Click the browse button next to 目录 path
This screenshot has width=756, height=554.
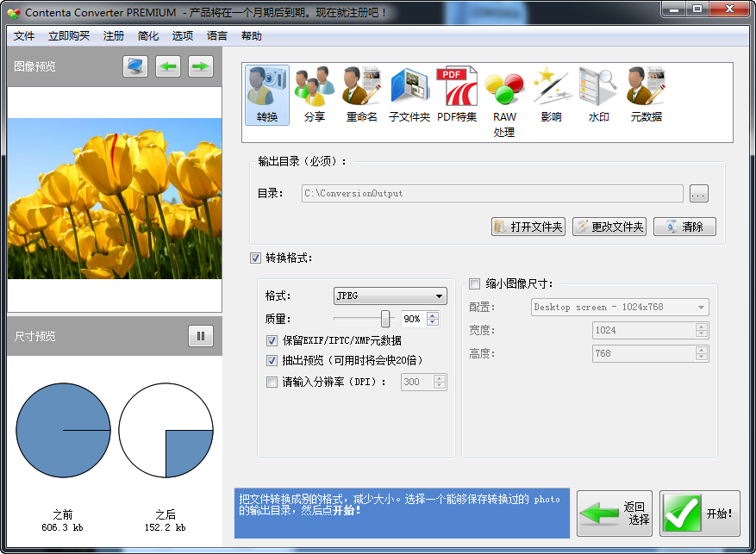click(698, 193)
